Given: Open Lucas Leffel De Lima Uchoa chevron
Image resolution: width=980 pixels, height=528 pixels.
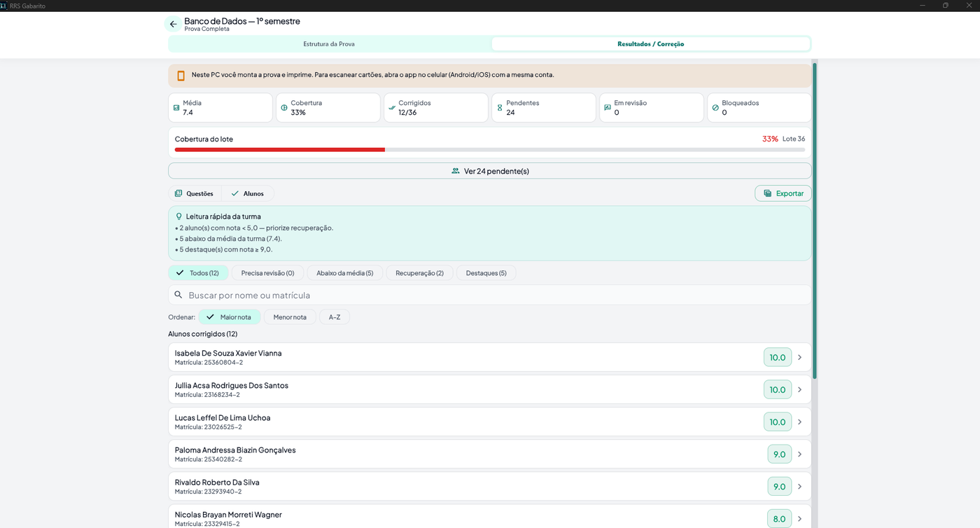Looking at the screenshot, I should 799,422.
